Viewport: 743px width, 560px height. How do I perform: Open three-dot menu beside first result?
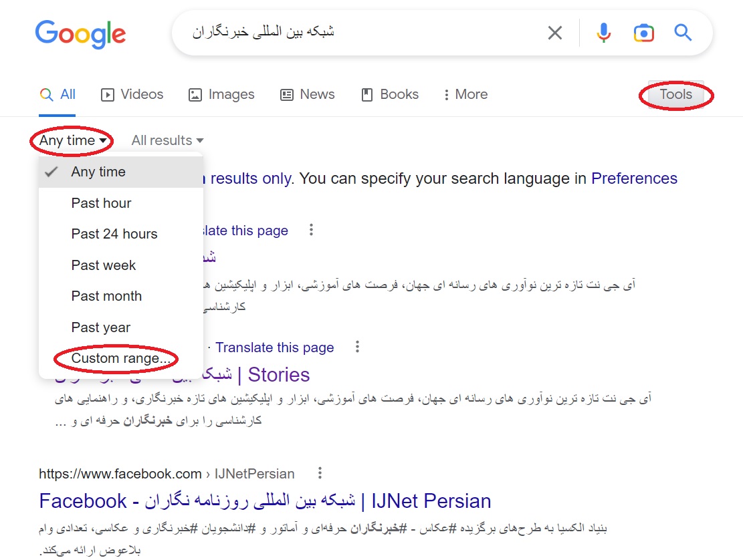pyautogui.click(x=311, y=231)
